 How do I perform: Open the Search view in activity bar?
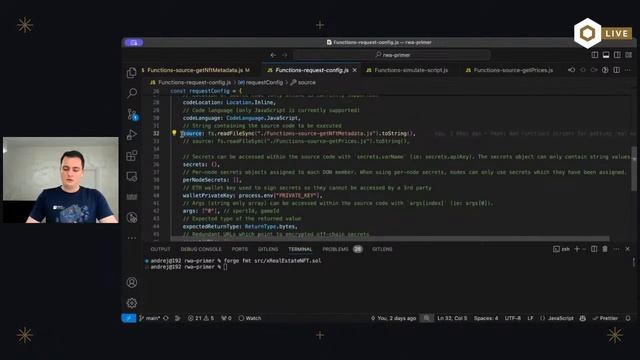coord(131,93)
